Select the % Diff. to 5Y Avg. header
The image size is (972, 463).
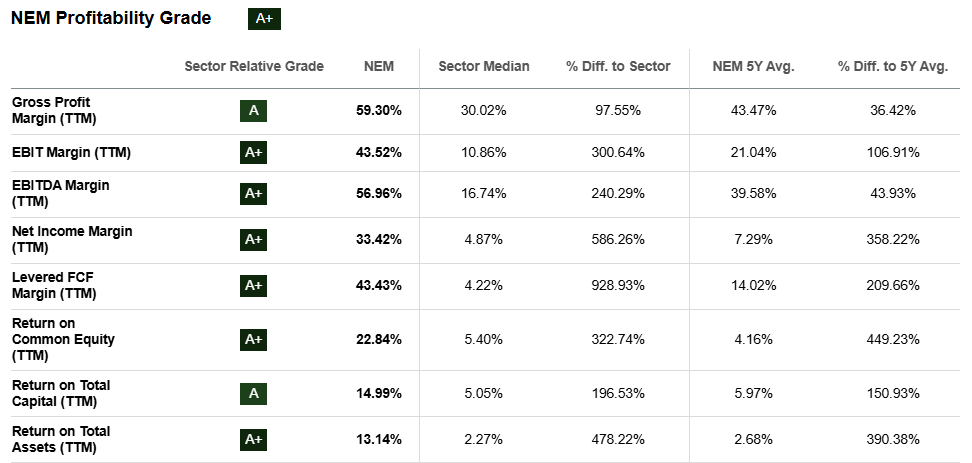893,66
